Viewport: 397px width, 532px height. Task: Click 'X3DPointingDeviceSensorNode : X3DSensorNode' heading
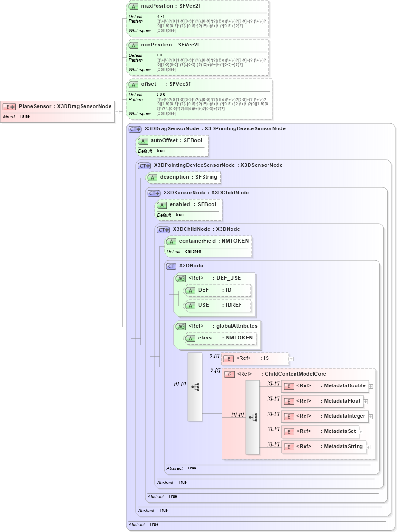click(x=218, y=165)
